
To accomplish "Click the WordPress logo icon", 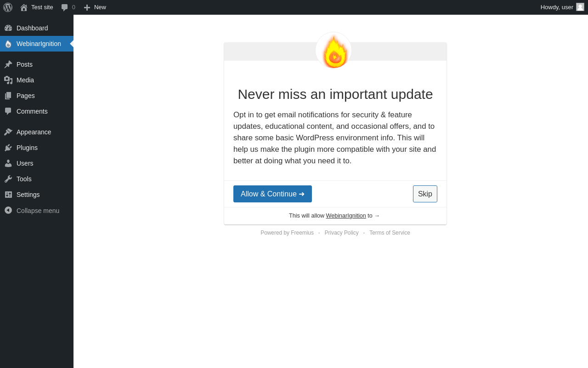I will point(8,7).
